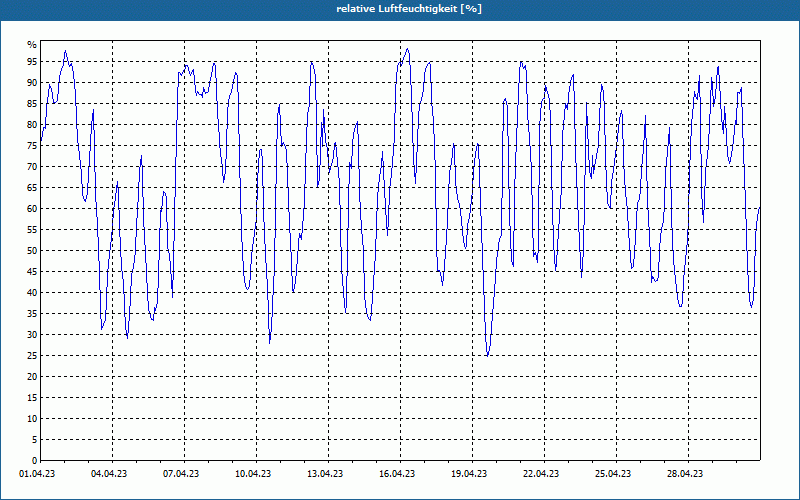
Task: Click the y-axis value 90
Action: tap(32, 83)
